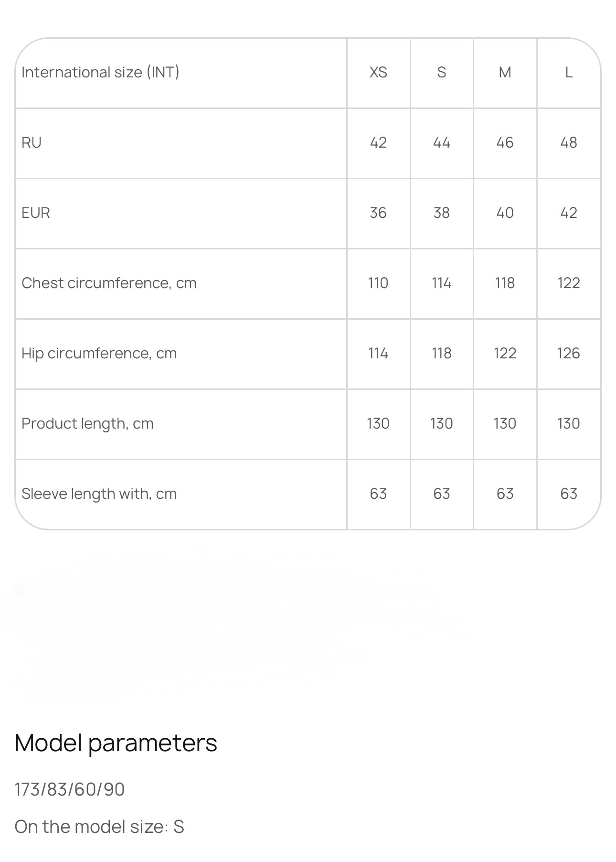Select the Chest circumference, cm label
This screenshot has width=616, height=862.
[x=109, y=283]
